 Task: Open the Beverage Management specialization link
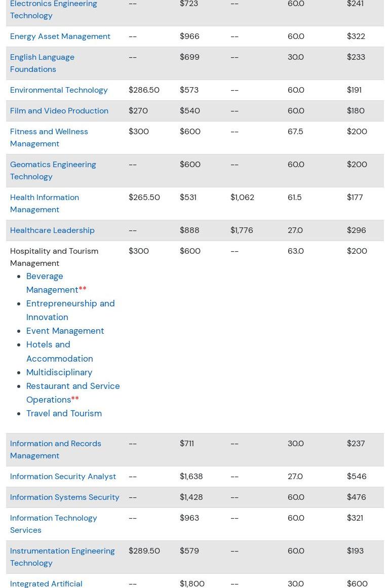tap(51, 283)
